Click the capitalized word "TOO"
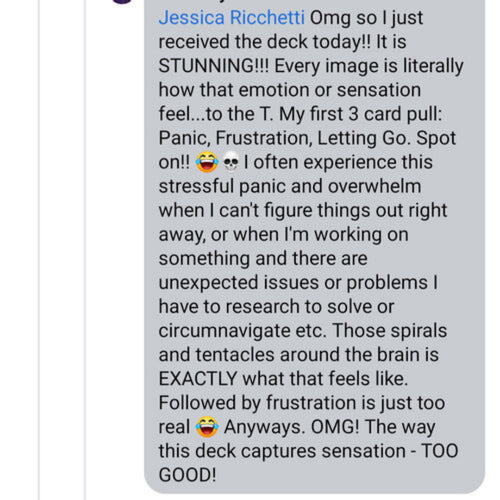The image size is (500, 500). 440,451
